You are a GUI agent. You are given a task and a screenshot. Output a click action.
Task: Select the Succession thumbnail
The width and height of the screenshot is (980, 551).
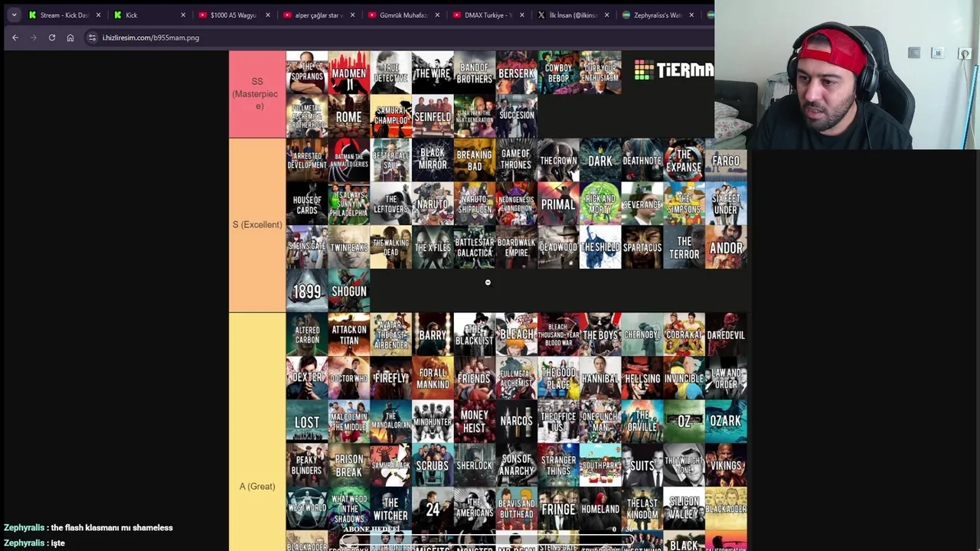click(x=517, y=116)
